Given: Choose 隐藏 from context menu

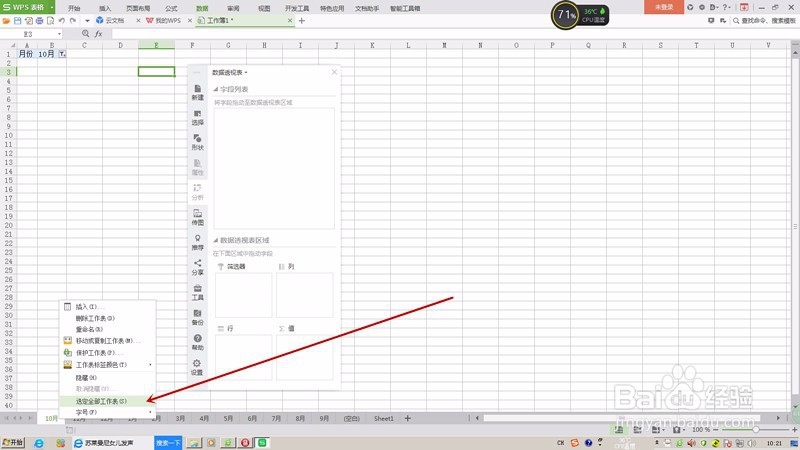Looking at the screenshot, I should (107, 378).
